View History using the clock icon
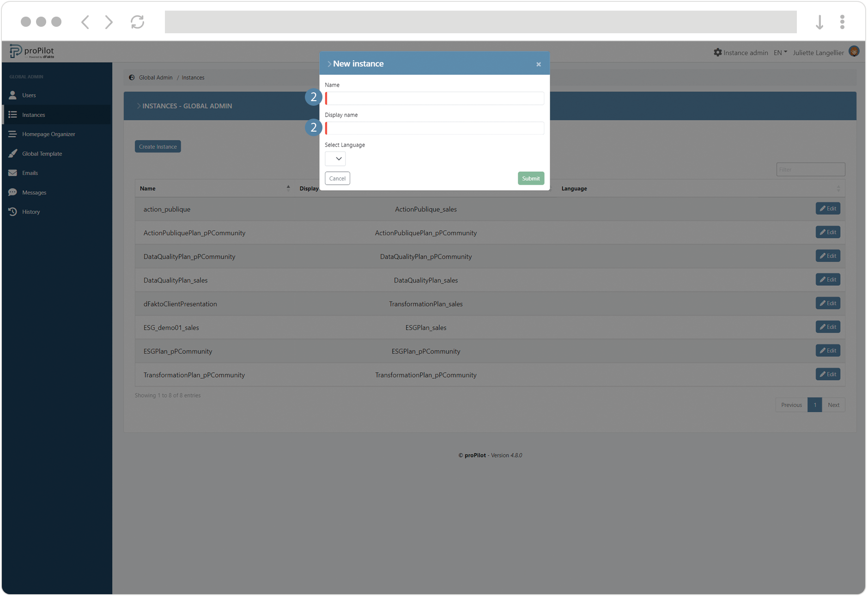Image resolution: width=868 pixels, height=597 pixels. 13,211
